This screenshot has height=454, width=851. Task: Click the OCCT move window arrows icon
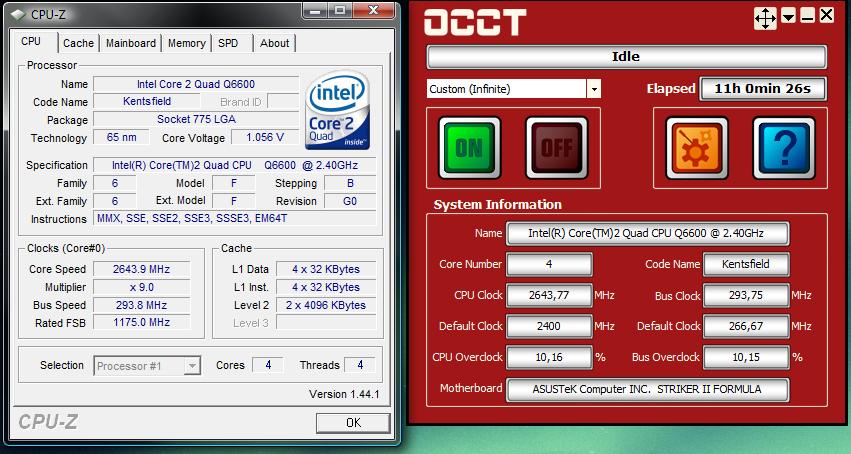[765, 18]
